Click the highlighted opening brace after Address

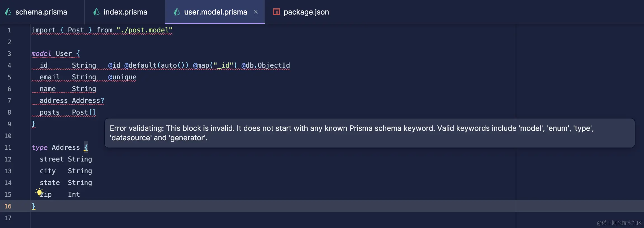pos(86,147)
